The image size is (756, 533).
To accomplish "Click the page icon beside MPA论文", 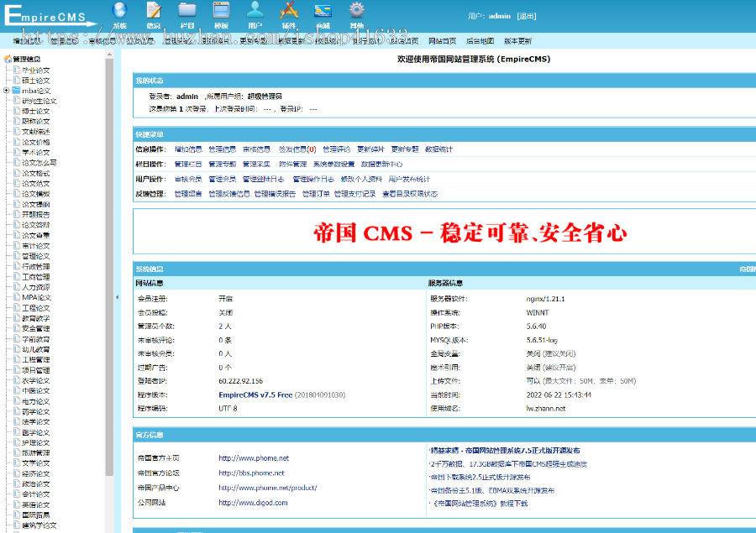I will point(17,297).
